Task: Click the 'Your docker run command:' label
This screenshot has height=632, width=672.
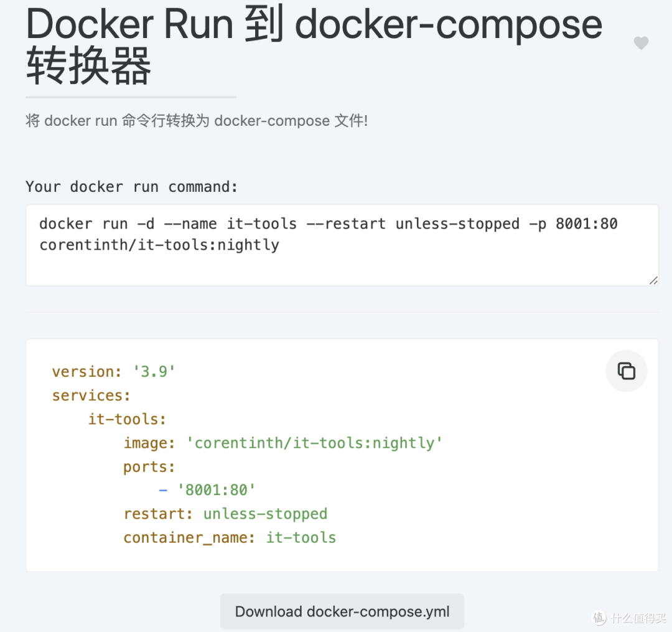Action: coord(131,187)
